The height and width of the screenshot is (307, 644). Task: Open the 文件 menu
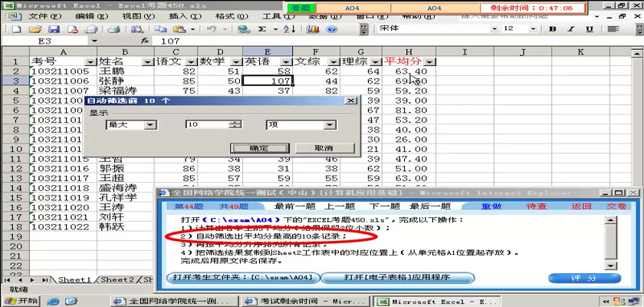[45, 16]
